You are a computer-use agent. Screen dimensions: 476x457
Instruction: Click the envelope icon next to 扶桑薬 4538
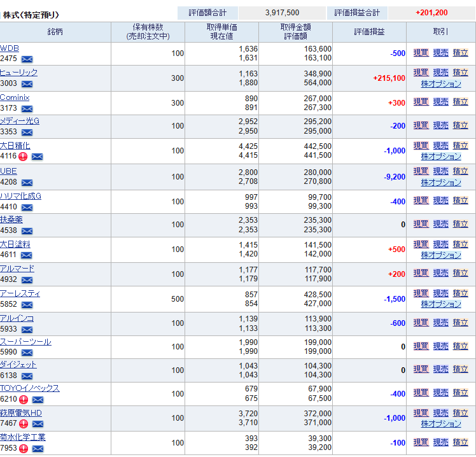pos(27,230)
